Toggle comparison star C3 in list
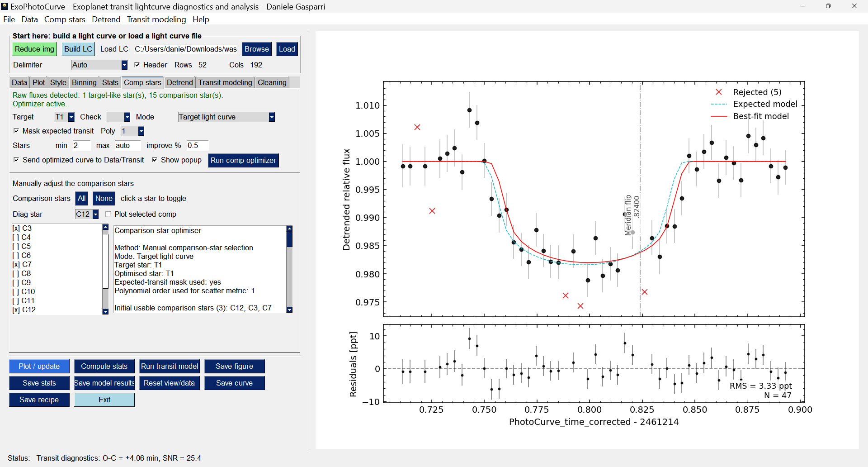868x467 pixels. click(x=22, y=228)
